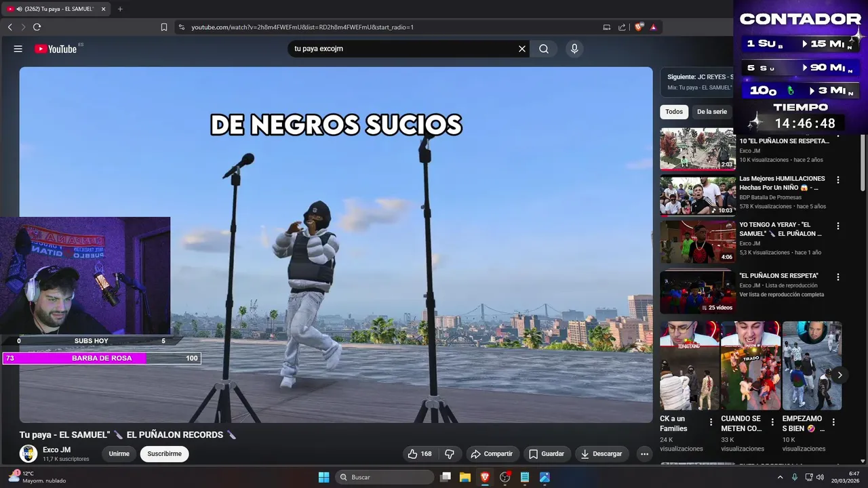Open site settings icon beside the URL
The width and height of the screenshot is (868, 488).
click(181, 27)
